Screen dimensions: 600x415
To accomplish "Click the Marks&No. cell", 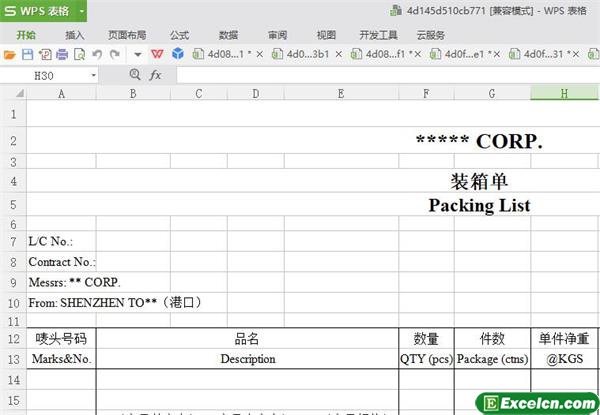I will [61, 359].
